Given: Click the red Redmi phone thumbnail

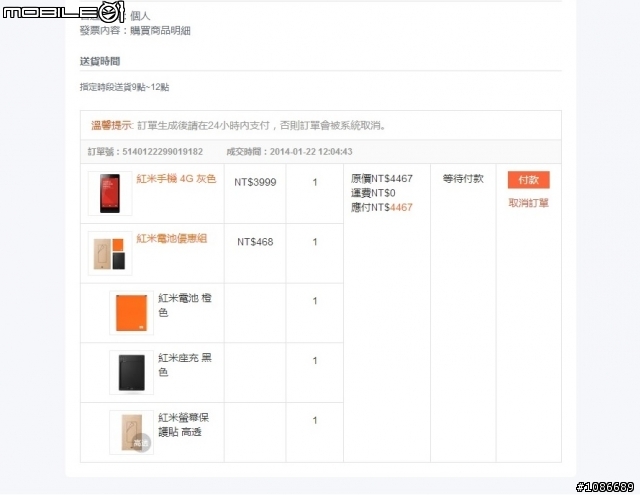Looking at the screenshot, I should (110, 193).
